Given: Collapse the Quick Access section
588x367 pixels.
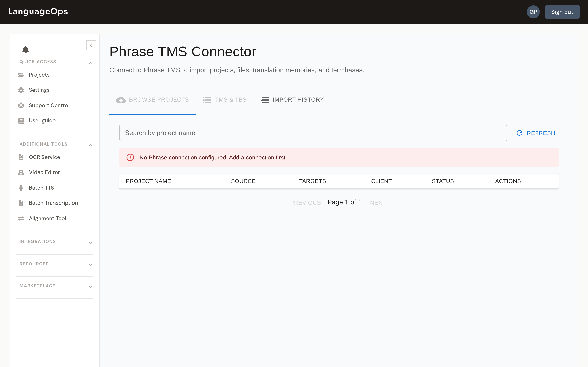Looking at the screenshot, I should [91, 63].
